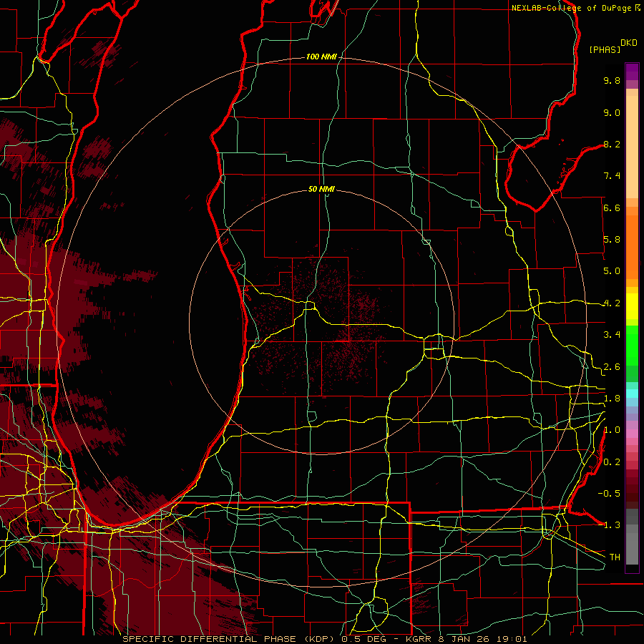Click the TH threshold legend label

tap(615, 557)
